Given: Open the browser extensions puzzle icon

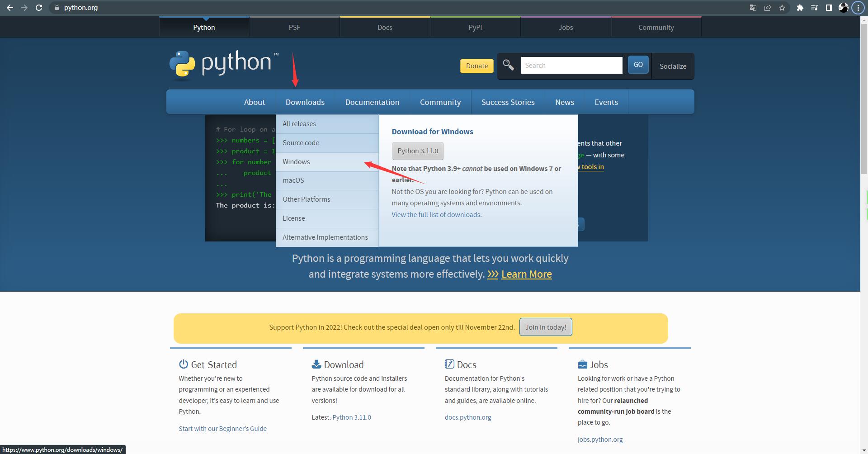Looking at the screenshot, I should point(800,8).
